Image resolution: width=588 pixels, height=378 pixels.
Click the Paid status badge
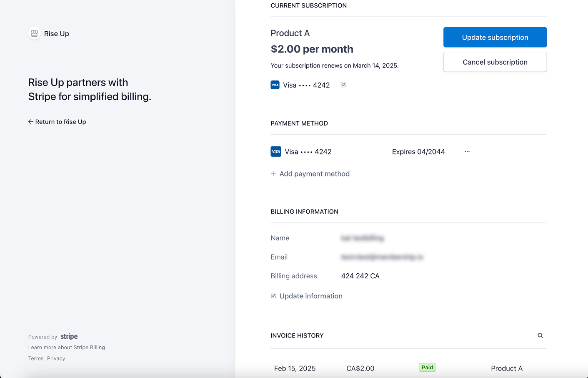click(427, 367)
